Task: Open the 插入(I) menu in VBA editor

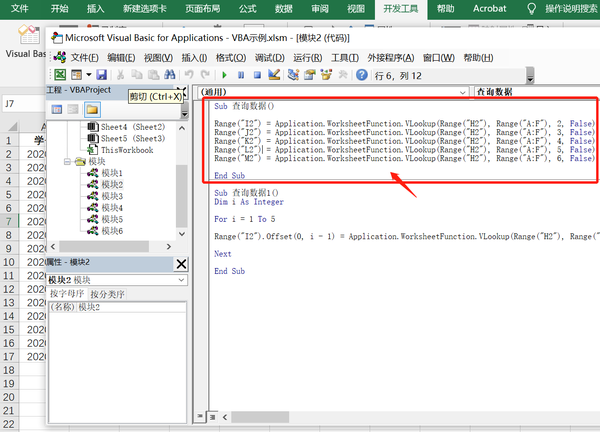Action: coord(194,58)
